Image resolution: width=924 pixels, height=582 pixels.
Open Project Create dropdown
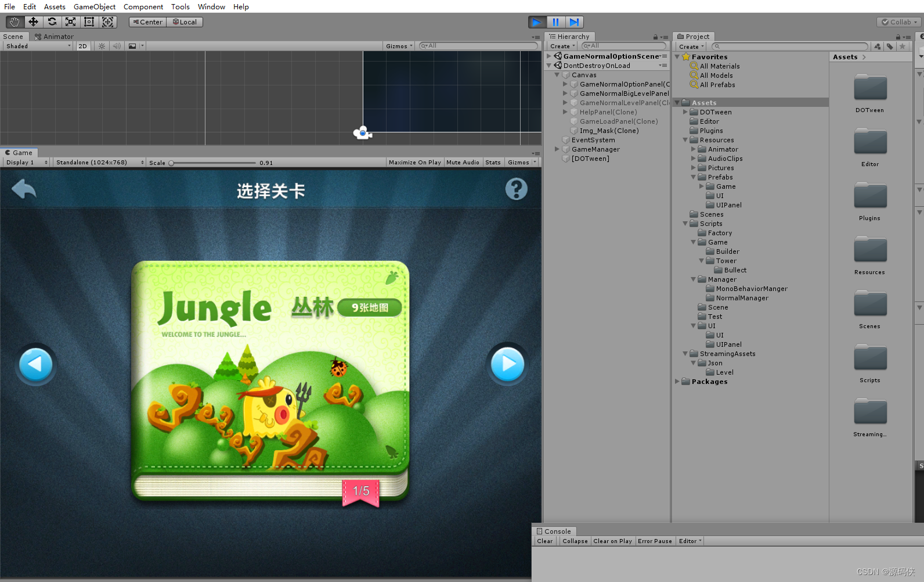[x=691, y=46]
